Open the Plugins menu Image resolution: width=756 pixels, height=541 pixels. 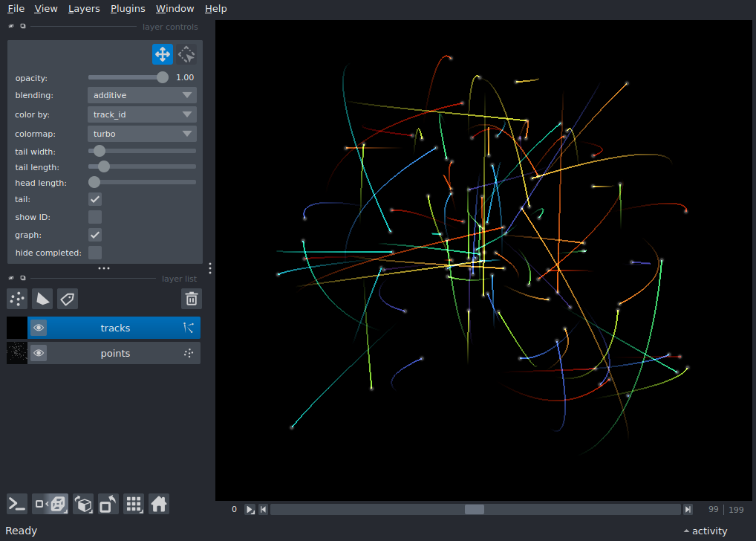click(x=127, y=8)
